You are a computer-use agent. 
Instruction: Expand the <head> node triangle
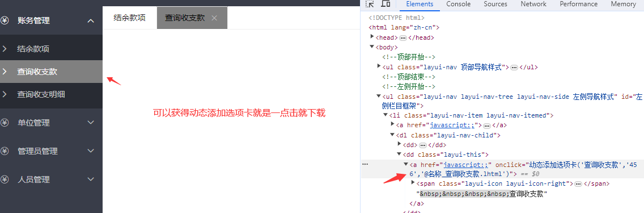tap(372, 37)
